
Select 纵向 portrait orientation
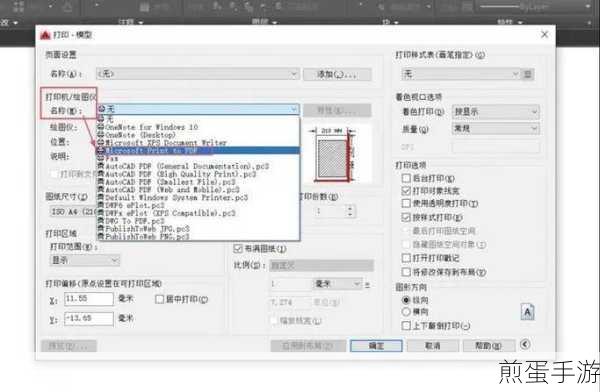pos(406,300)
